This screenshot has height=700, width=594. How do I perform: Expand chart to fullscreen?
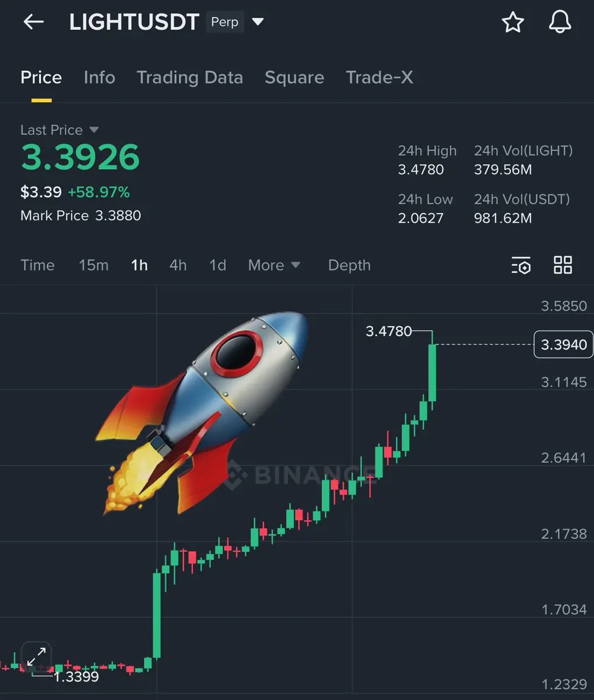point(36,657)
